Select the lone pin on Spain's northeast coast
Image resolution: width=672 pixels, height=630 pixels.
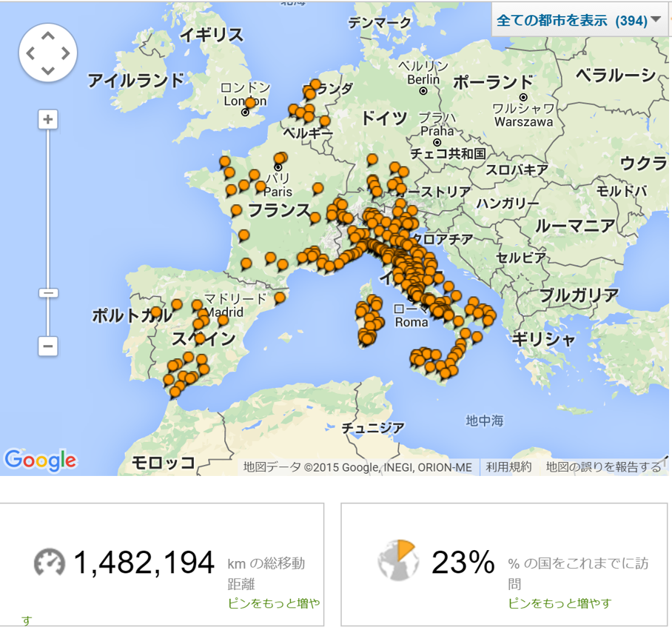click(x=280, y=298)
